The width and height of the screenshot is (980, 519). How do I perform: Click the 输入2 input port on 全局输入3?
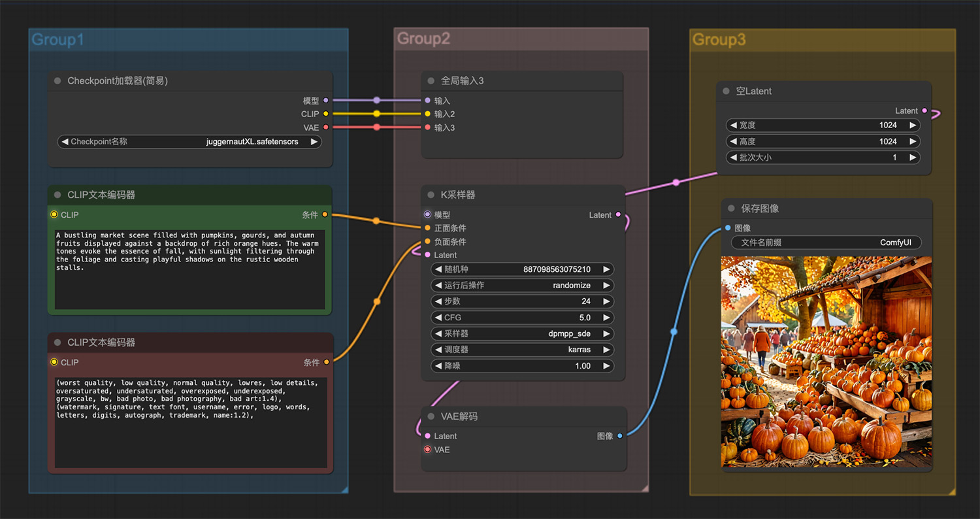coord(428,114)
